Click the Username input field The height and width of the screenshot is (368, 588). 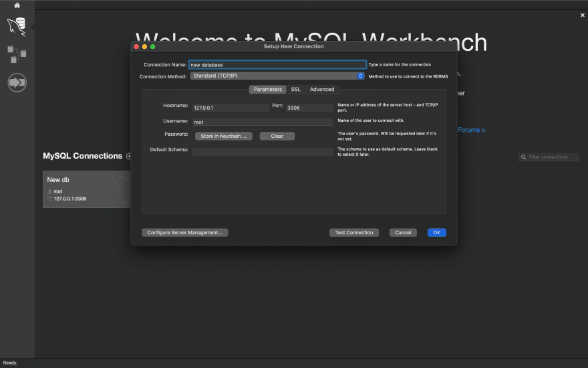coord(263,122)
